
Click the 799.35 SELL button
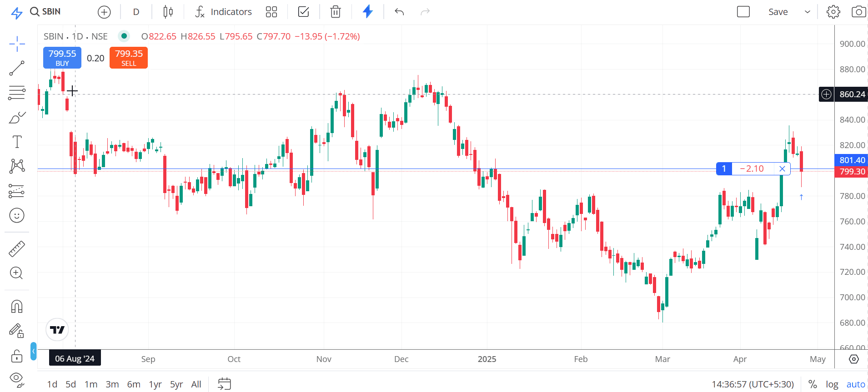129,58
